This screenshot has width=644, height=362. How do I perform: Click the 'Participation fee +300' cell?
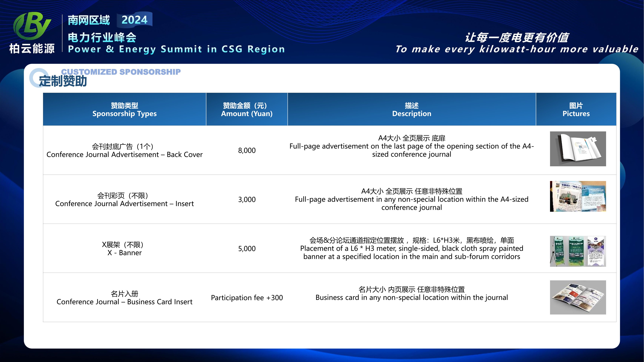(247, 298)
